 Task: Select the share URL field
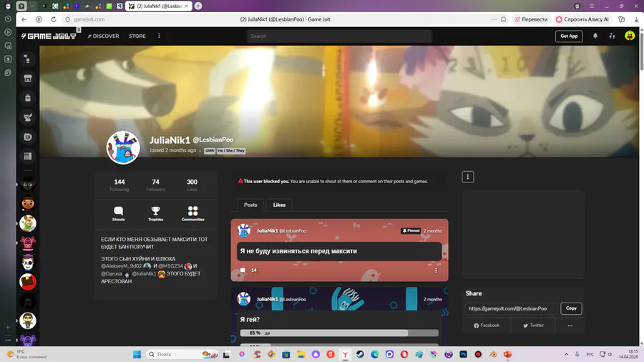[512, 308]
